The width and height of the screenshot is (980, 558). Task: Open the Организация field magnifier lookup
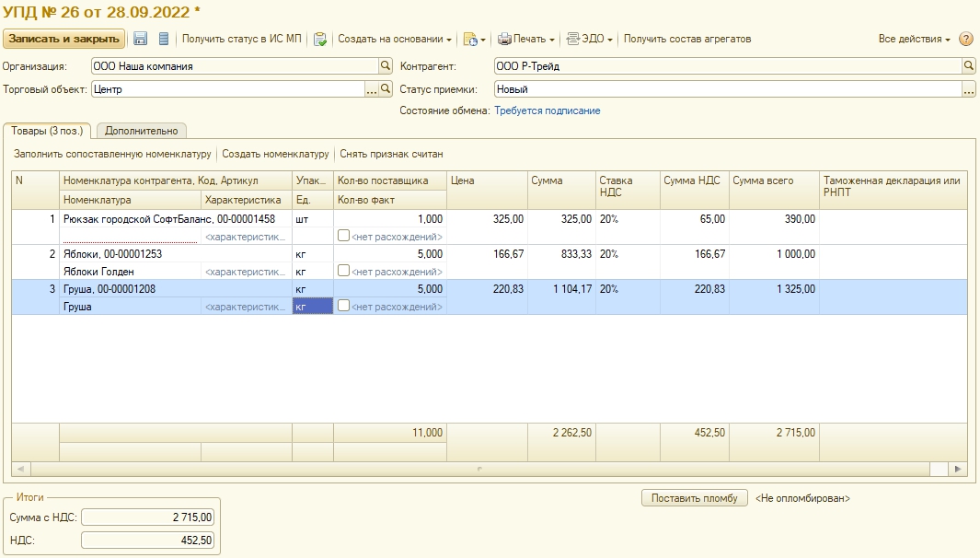point(386,66)
